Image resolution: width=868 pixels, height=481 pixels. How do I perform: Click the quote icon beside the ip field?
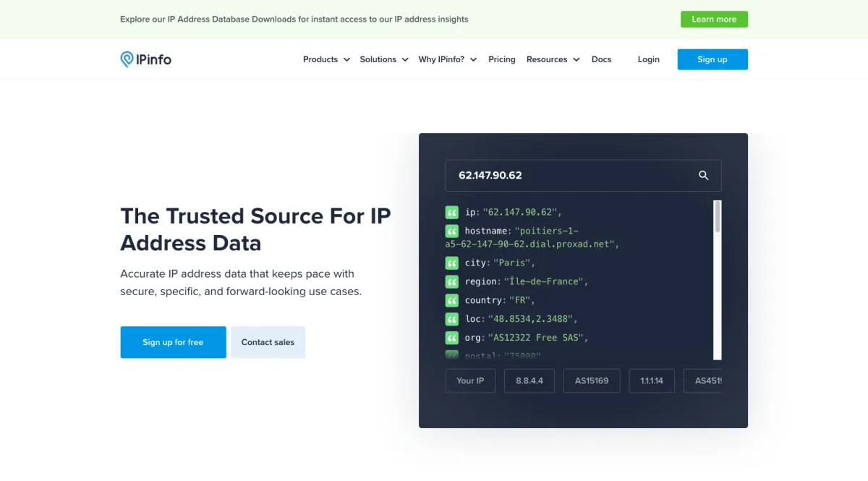(x=452, y=213)
